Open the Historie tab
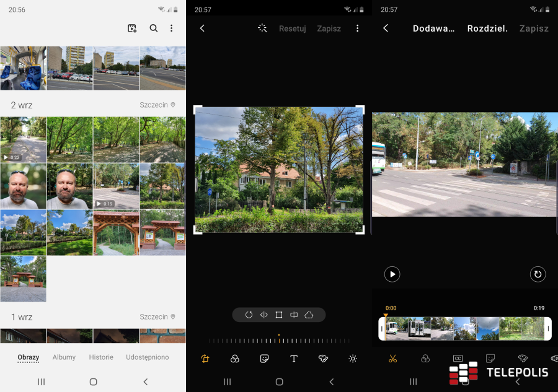558x392 pixels. pyautogui.click(x=101, y=357)
